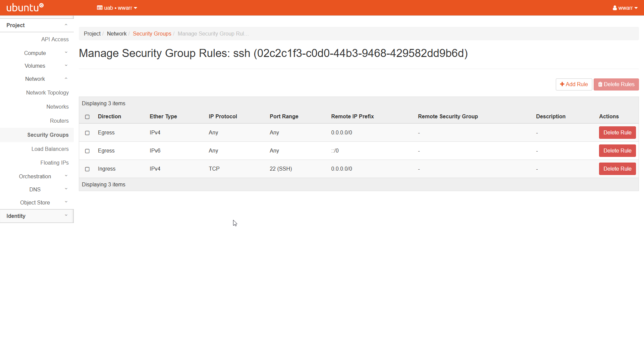Click the 'IPv6' ether type cell
Viewport: 644px width, 362px height.
coord(155,150)
